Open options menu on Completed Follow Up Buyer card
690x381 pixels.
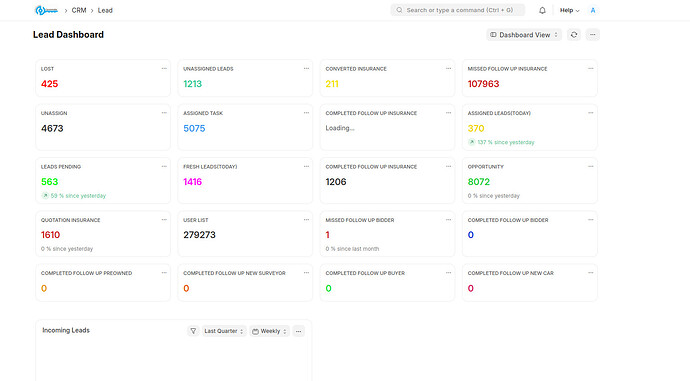click(448, 273)
